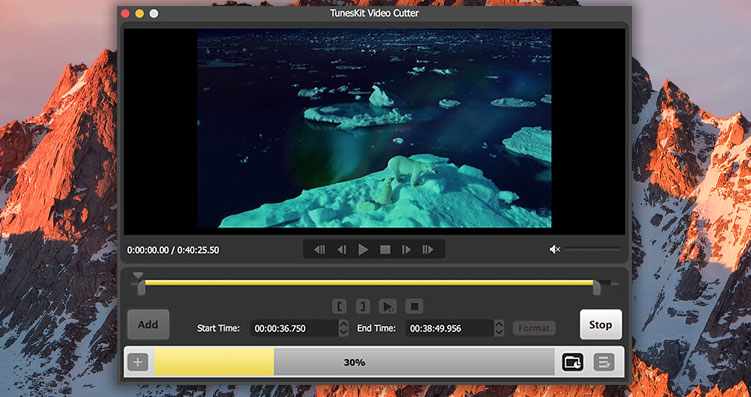The width and height of the screenshot is (751, 397).
Task: Click the yellow timeline selection bar
Action: click(x=369, y=283)
